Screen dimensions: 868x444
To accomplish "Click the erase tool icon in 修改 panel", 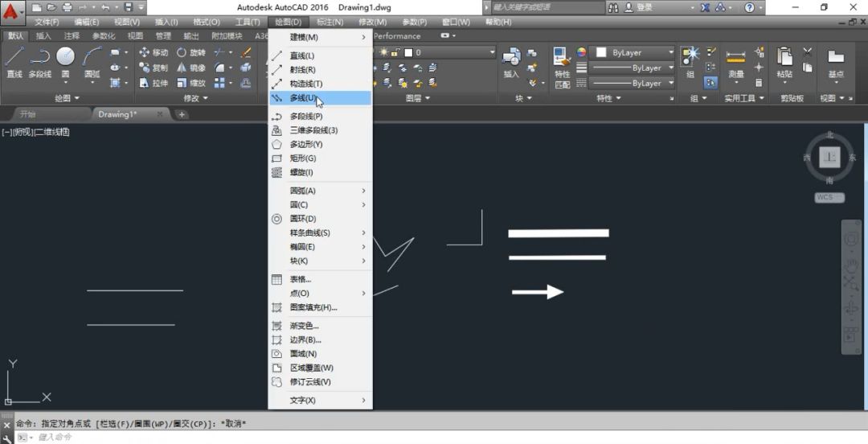I will tap(247, 52).
